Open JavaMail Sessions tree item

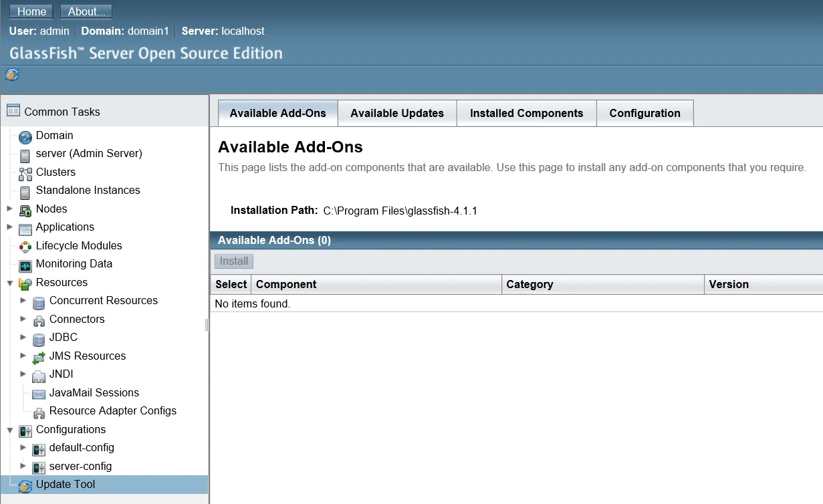[x=94, y=392]
